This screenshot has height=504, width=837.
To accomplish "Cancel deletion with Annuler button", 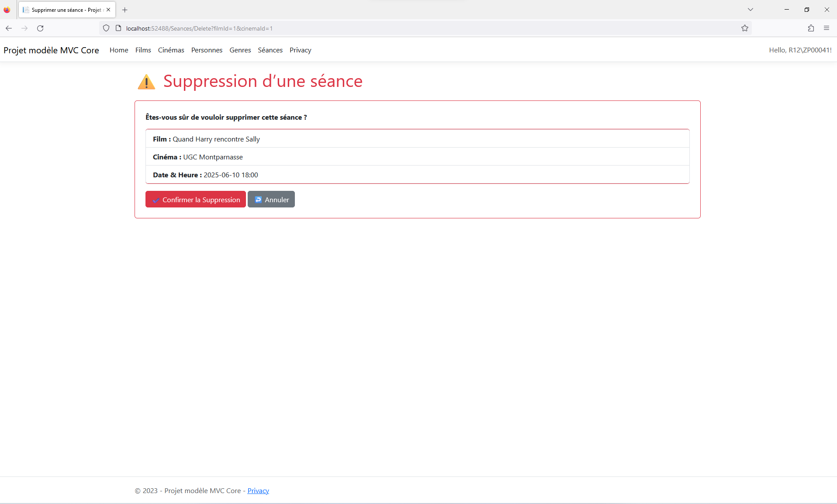I will click(271, 200).
